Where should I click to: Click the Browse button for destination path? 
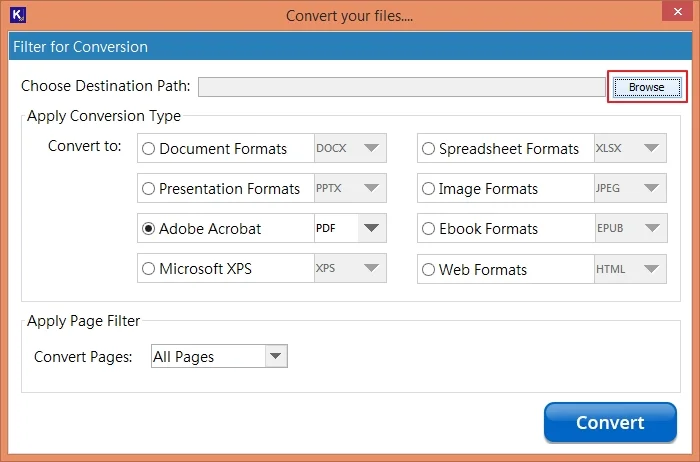647,87
